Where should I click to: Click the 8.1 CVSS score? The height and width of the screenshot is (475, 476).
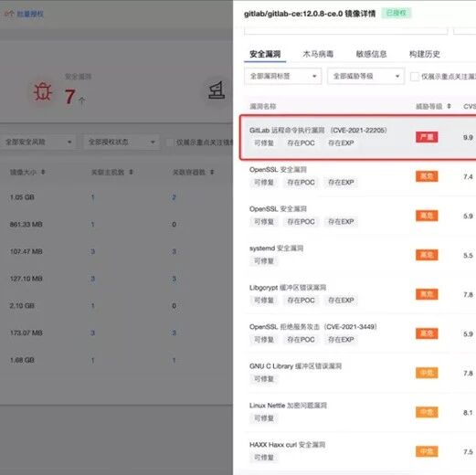tap(468, 413)
